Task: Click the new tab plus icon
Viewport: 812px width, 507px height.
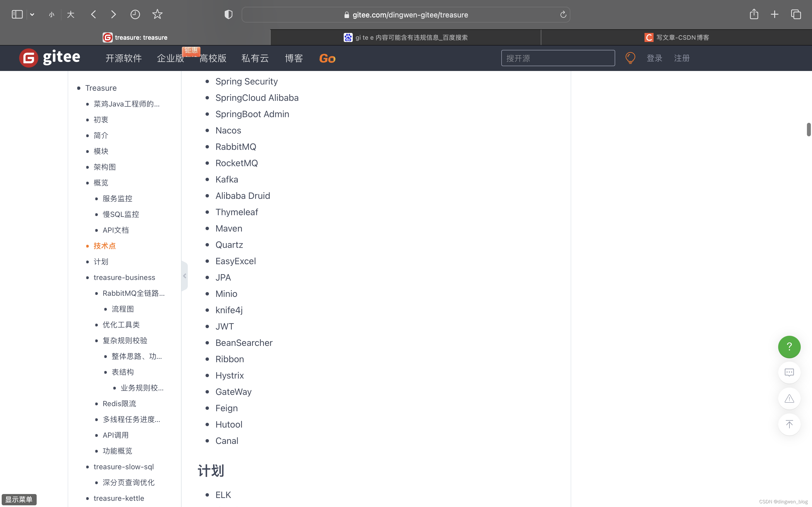Action: pos(775,14)
